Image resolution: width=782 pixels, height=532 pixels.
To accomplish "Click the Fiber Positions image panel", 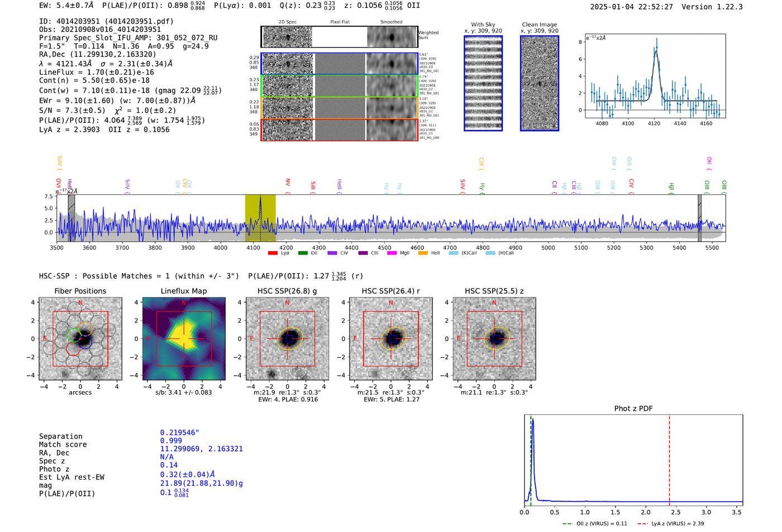I will tap(80, 339).
